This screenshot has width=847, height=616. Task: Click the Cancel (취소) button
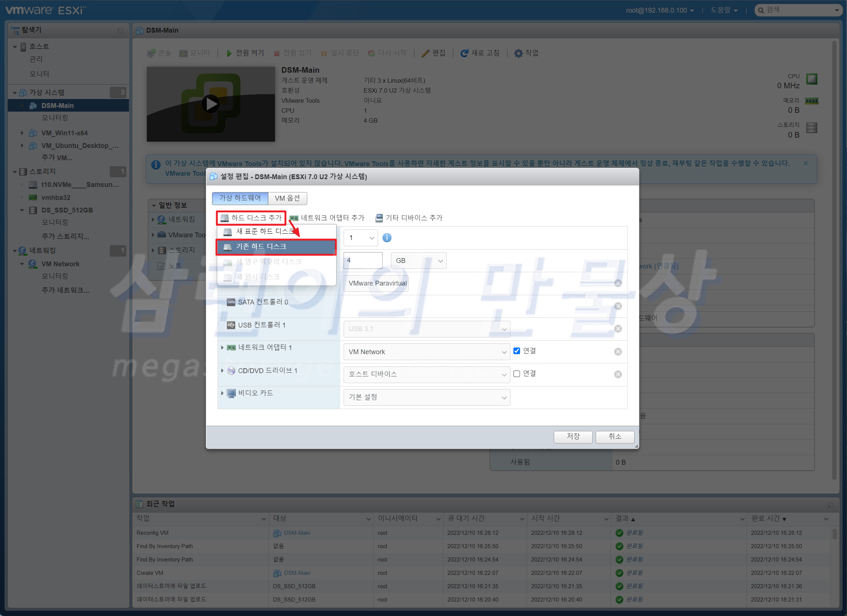[614, 436]
